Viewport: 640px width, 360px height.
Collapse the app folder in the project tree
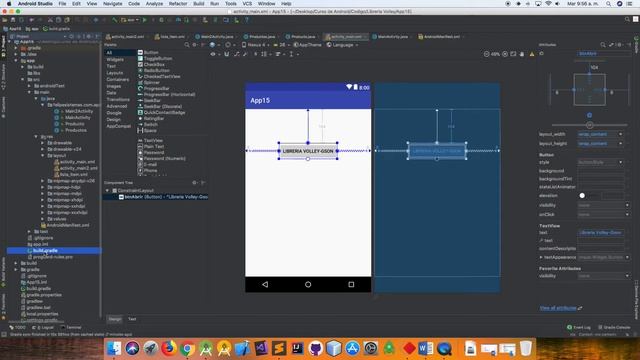16,60
